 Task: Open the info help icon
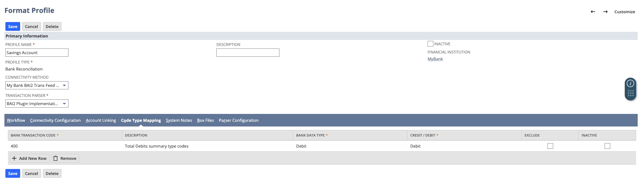pyautogui.click(x=630, y=83)
